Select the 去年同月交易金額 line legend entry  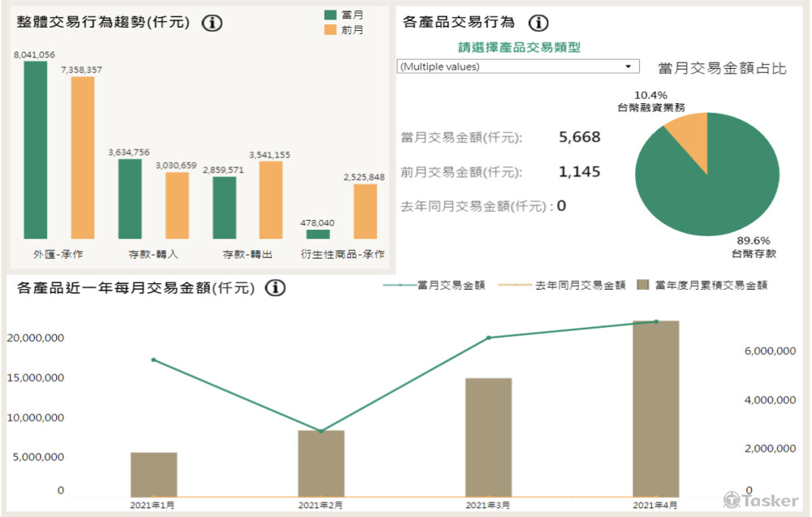pyautogui.click(x=562, y=285)
